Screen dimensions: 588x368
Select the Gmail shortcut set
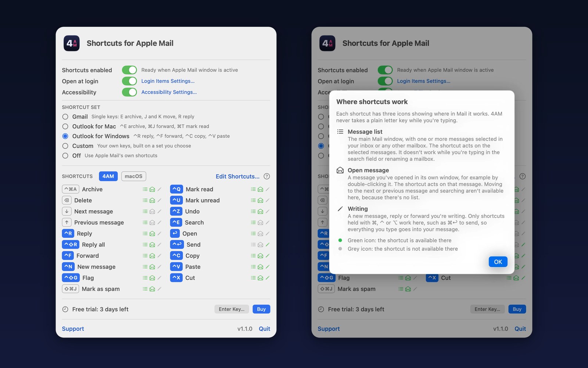click(65, 117)
